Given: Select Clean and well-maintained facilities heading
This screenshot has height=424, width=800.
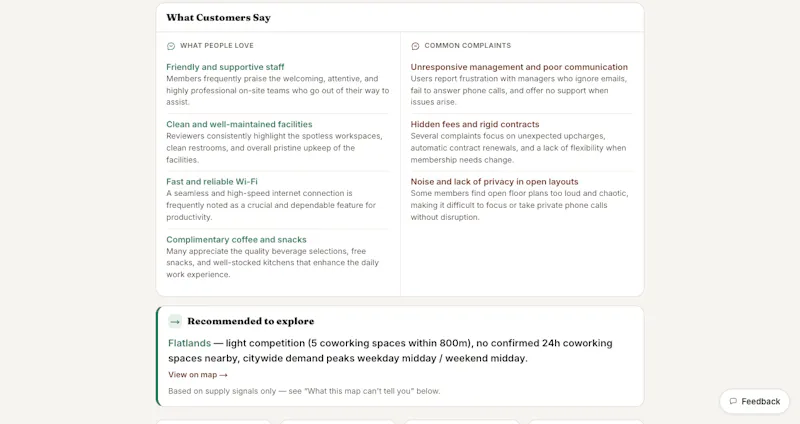Looking at the screenshot, I should [x=239, y=124].
